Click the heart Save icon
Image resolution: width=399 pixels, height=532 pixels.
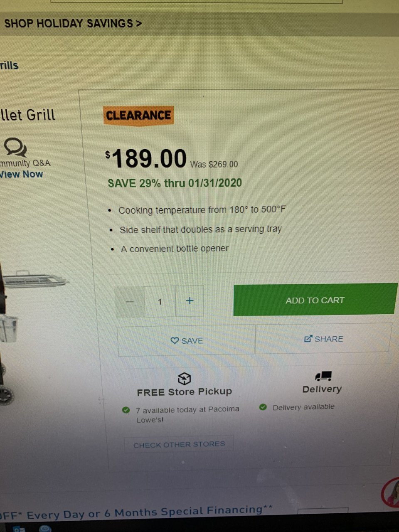pyautogui.click(x=175, y=341)
